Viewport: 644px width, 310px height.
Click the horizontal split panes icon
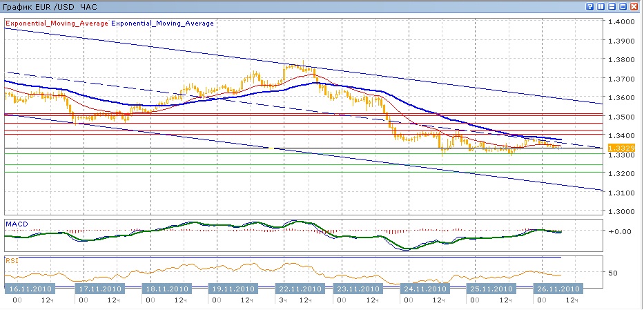coord(612,6)
